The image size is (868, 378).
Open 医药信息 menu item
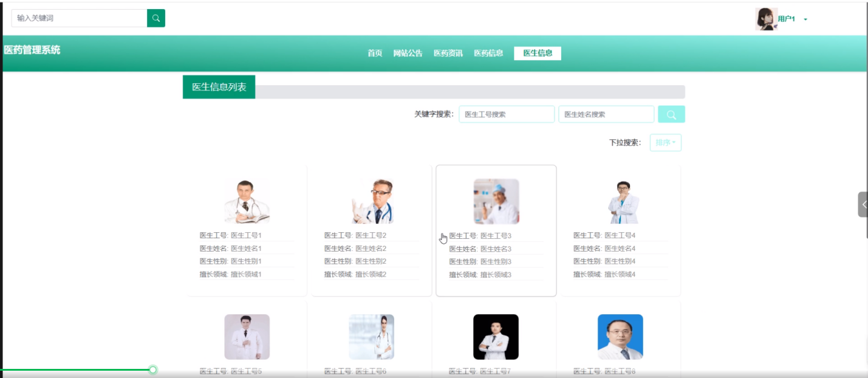pos(488,53)
